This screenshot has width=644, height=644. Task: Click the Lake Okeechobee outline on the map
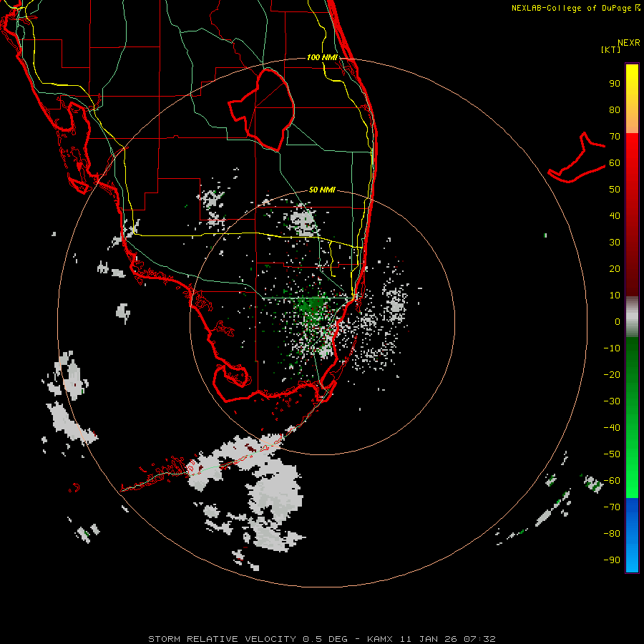coord(262,110)
